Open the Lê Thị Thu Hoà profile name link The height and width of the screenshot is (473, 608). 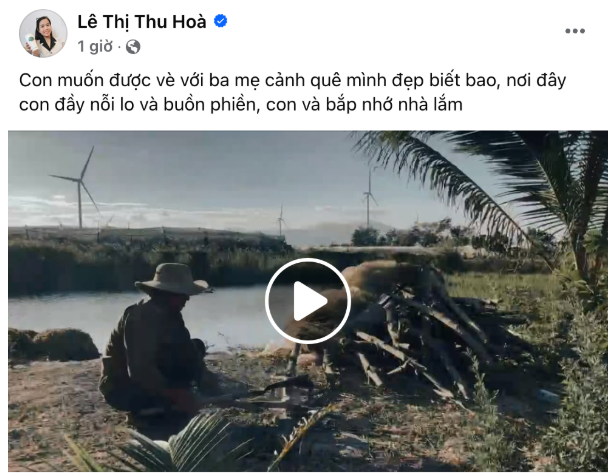(142, 21)
